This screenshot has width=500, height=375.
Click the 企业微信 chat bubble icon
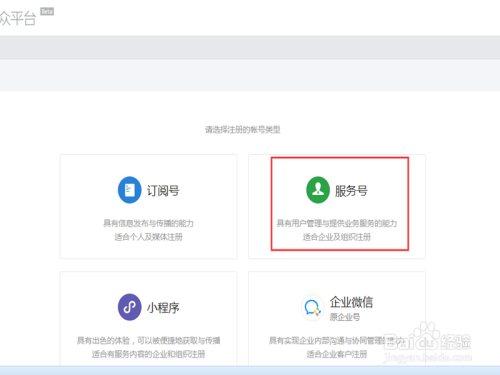312,308
